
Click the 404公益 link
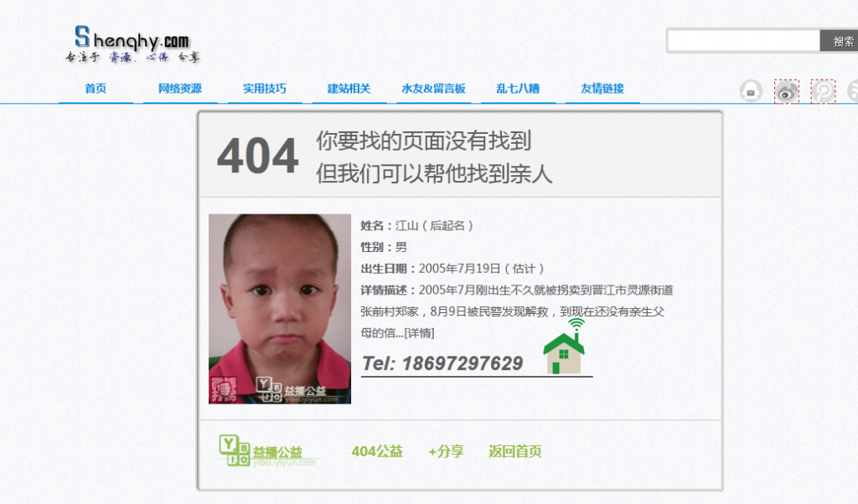(x=377, y=451)
